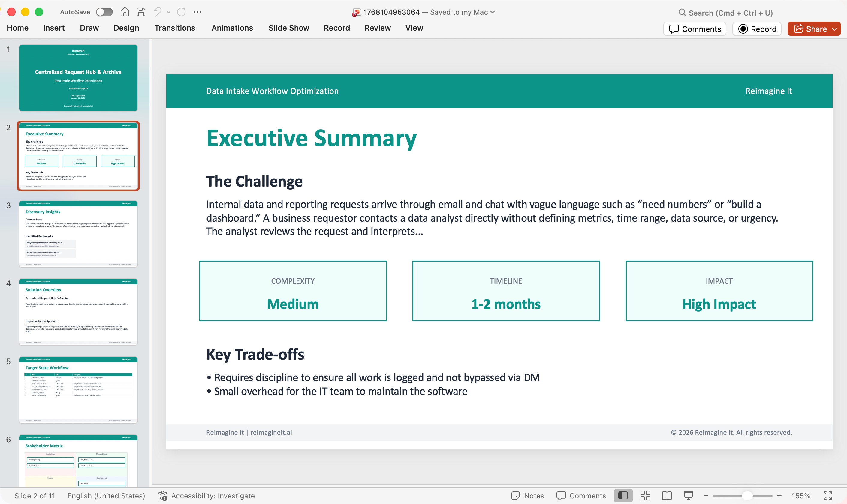Expand the ellipsis overflow menu in the toolbar
The height and width of the screenshot is (504, 847).
click(197, 12)
